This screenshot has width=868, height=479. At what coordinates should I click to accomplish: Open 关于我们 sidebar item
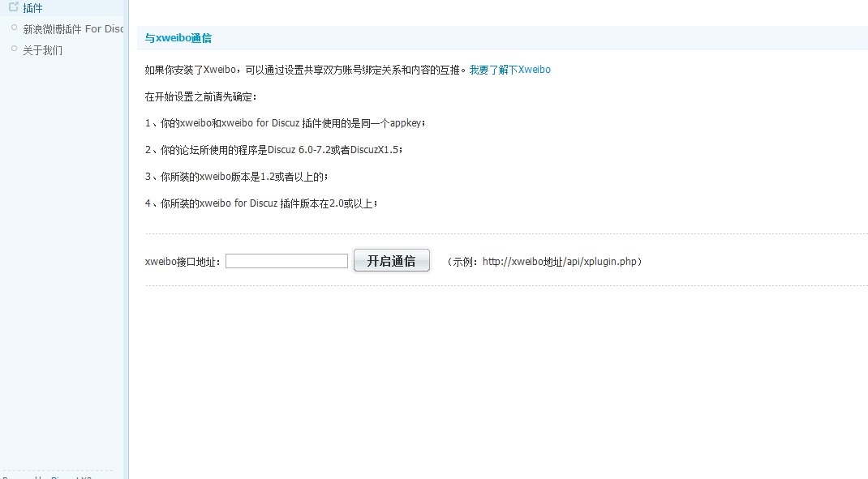point(43,50)
